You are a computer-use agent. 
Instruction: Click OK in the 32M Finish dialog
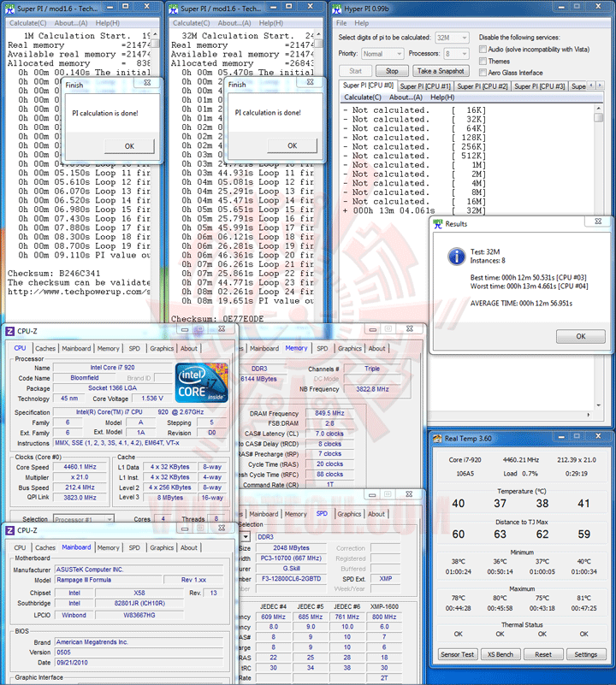293,145
